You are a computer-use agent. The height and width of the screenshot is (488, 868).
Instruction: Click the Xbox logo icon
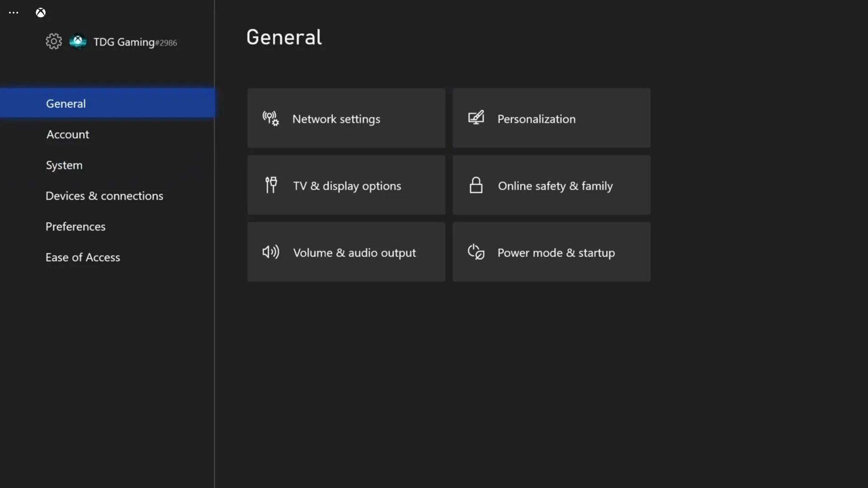[x=41, y=11]
